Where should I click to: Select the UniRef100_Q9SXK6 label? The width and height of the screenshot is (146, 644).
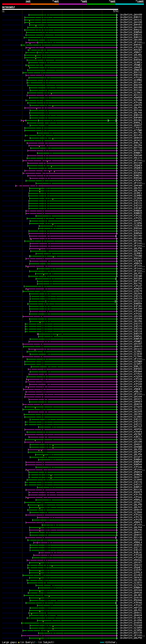pos(131,590)
